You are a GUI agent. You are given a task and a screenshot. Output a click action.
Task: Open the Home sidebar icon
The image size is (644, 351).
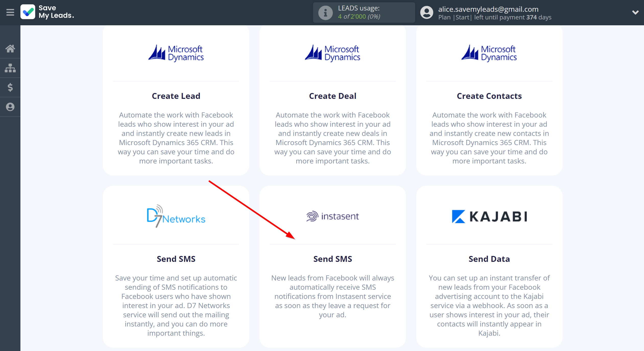point(10,49)
